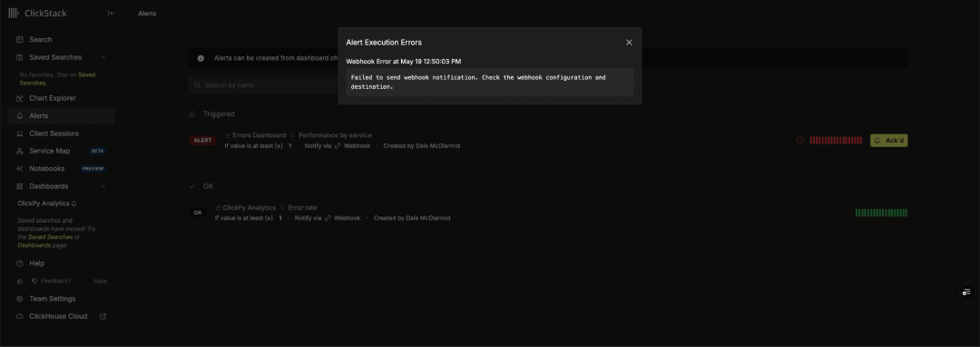
Task: Click the Client Sessions icon
Action: 19,134
